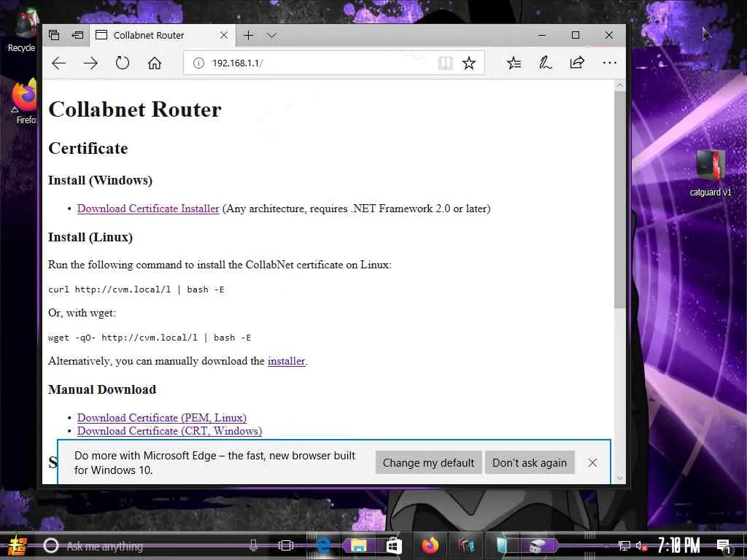Viewport: 747px width, 560px height.
Task: Open a new tab
Action: click(x=248, y=35)
